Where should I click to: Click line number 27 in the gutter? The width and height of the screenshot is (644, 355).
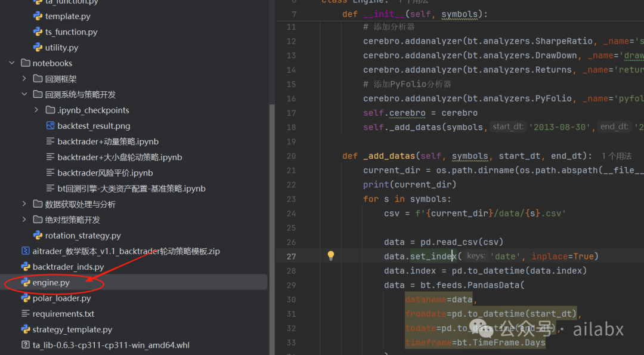click(291, 257)
